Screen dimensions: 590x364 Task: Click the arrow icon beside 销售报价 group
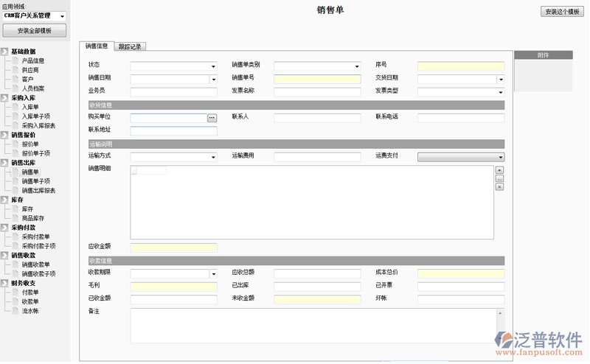pyautogui.click(x=6, y=135)
